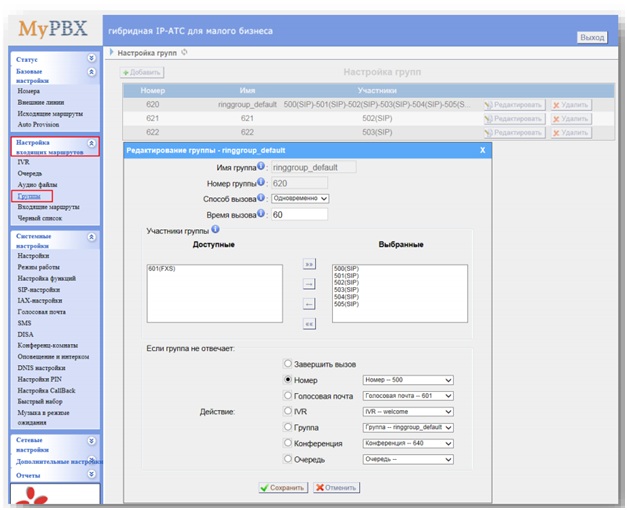Open Черный список in the sidebar

[x=40, y=218]
